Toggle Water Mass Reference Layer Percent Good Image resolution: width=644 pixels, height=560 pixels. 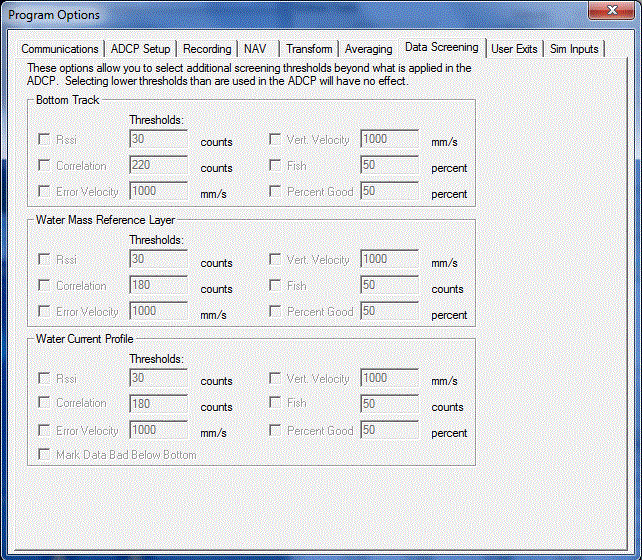pyautogui.click(x=276, y=312)
